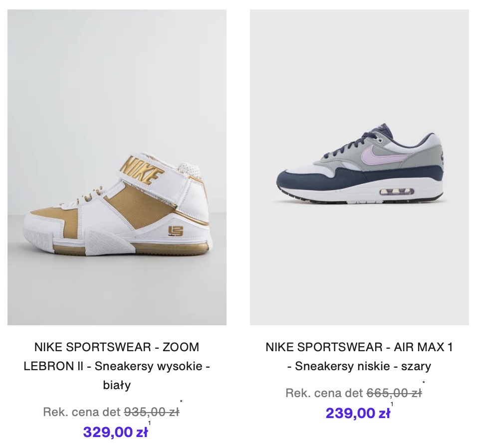This screenshot has height=448, width=479.
Task: Click footnote 1 beside 329,00 zł
Action: tap(149, 423)
